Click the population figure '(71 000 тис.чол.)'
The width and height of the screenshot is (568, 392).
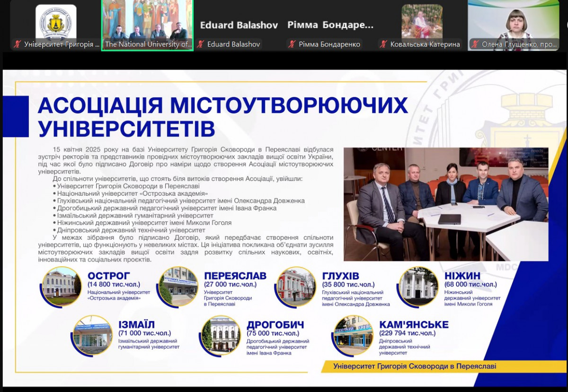[144, 333]
